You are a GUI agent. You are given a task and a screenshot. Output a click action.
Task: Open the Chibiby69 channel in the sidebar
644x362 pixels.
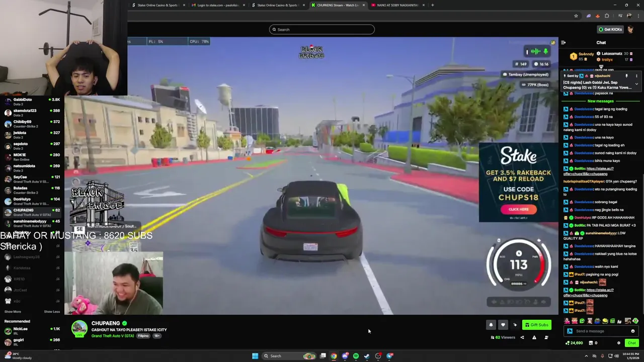[x=32, y=124]
